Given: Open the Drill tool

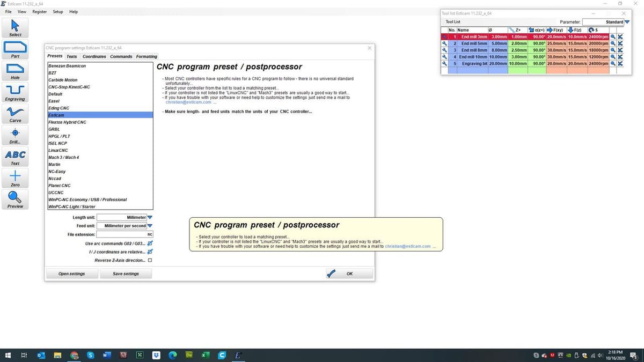Looking at the screenshot, I should (x=15, y=135).
